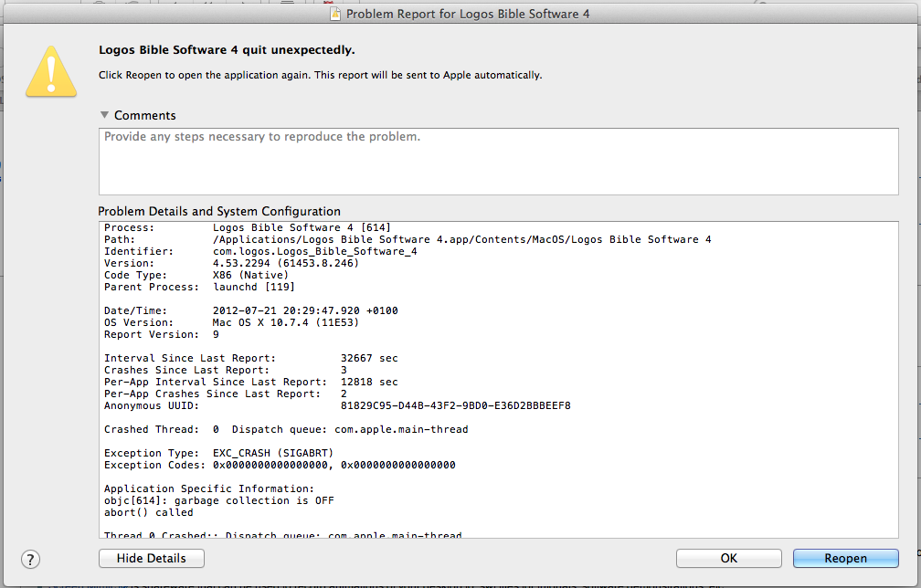Click the yellow warning triangle icon
The image size is (921, 588).
click(51, 71)
